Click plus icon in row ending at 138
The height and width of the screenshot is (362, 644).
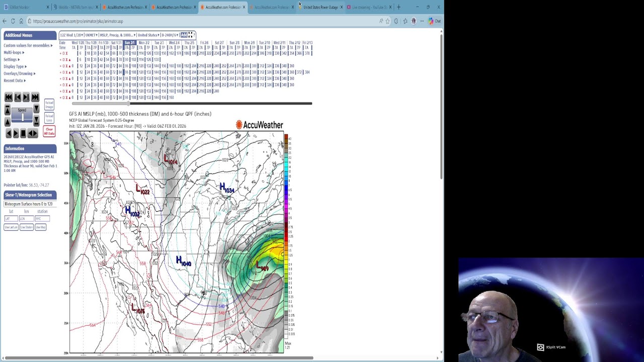click(60, 60)
